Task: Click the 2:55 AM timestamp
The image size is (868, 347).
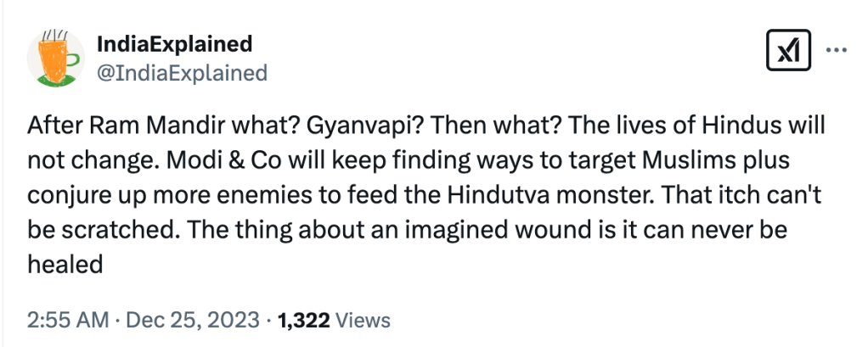Action: pos(68,320)
